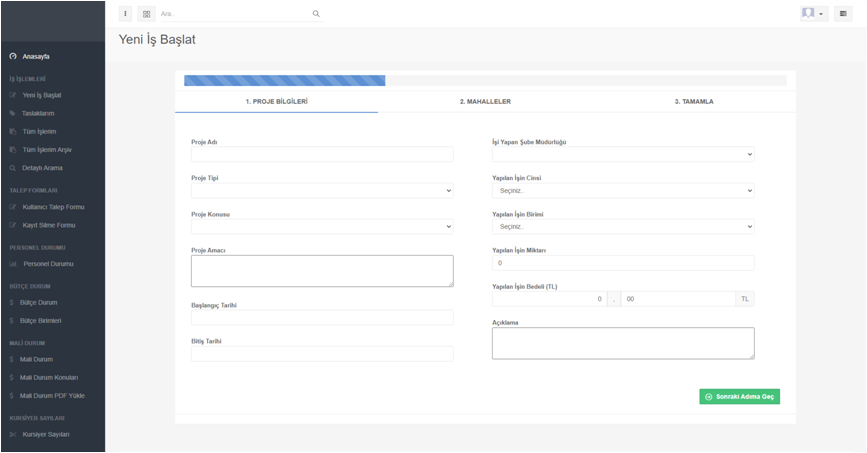Screen dimensions: 867x453
Task: Open the Yapılan İşin Cinsi dropdown
Action: 622,191
